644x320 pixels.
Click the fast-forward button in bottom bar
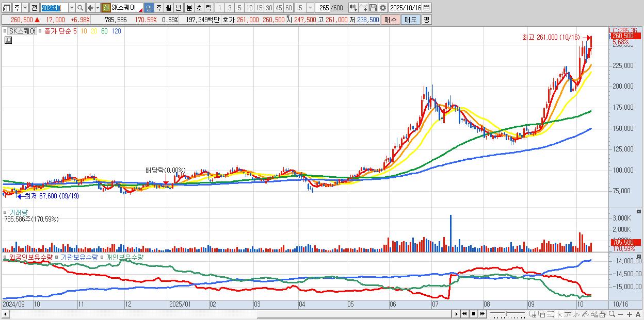tap(482, 314)
